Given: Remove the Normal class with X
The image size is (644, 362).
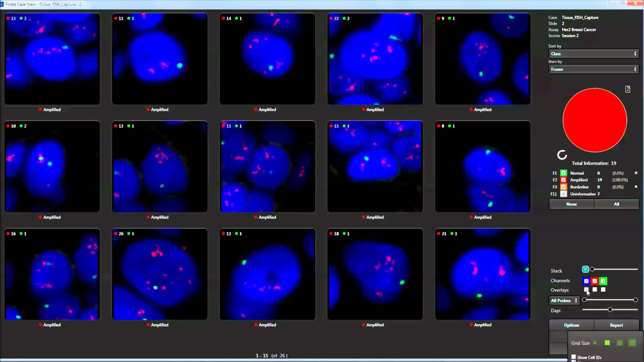Looking at the screenshot, I should (636, 173).
